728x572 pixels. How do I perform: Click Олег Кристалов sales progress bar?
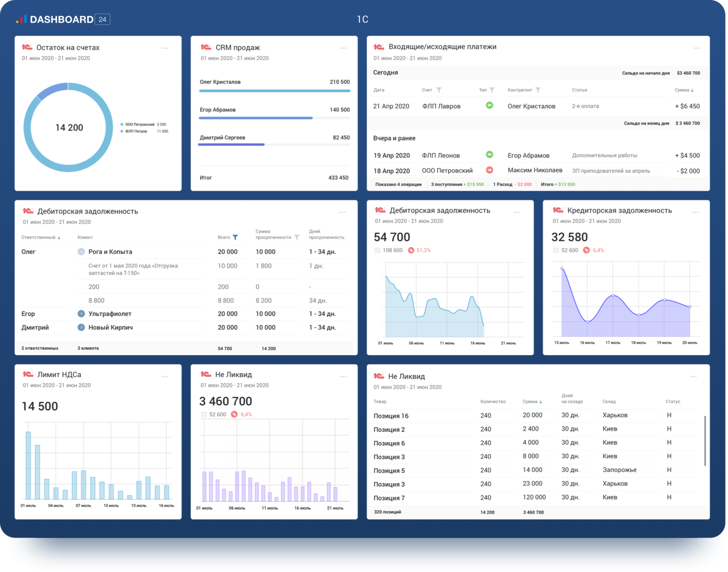coord(274,91)
